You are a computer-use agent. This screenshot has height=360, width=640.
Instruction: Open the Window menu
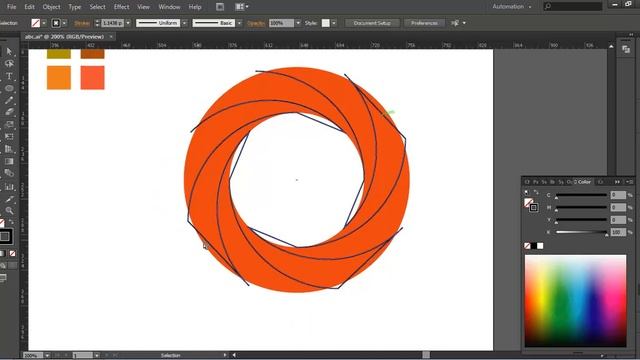[x=169, y=7]
